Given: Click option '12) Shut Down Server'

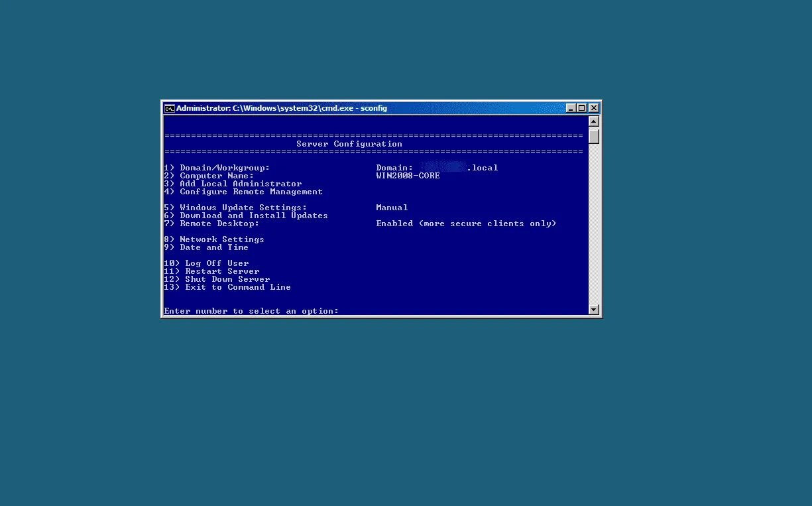Looking at the screenshot, I should click(x=217, y=279).
